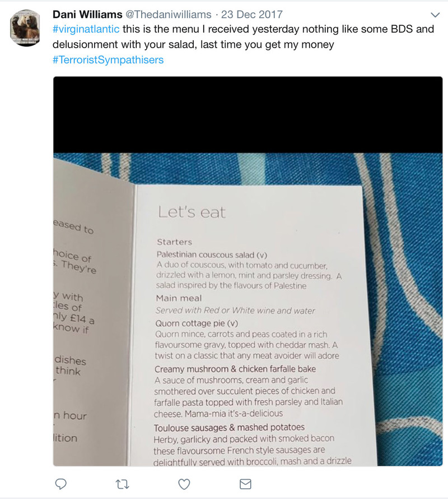Open the #TerroristSympathisers hashtag
Screen dimensions: 448x500
coord(108,59)
